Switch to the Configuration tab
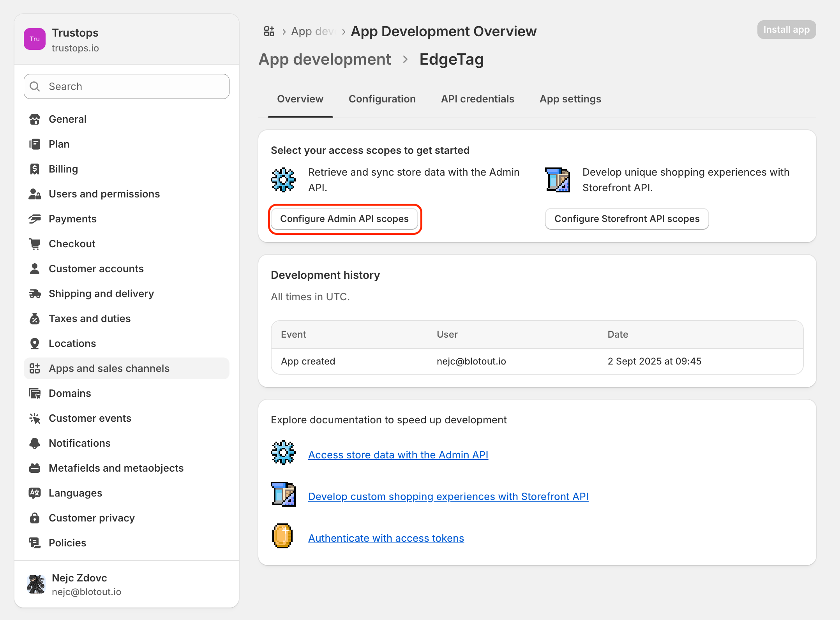Image resolution: width=840 pixels, height=620 pixels. 382,99
